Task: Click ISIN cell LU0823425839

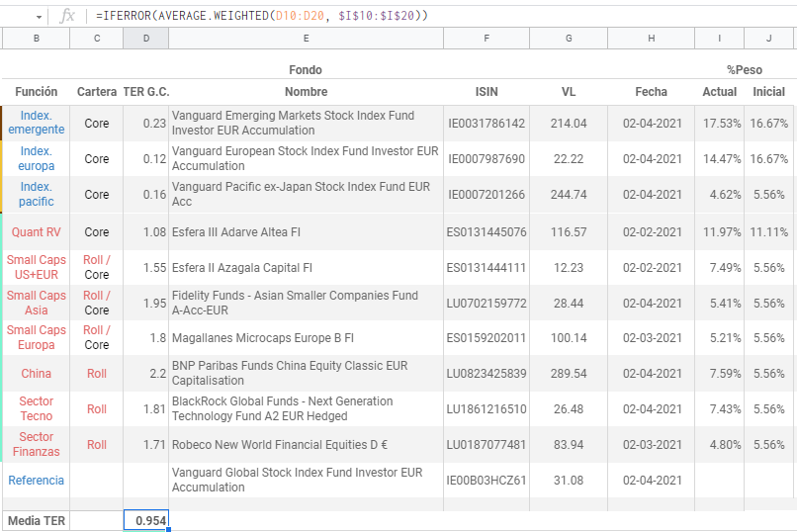Action: [x=487, y=374]
